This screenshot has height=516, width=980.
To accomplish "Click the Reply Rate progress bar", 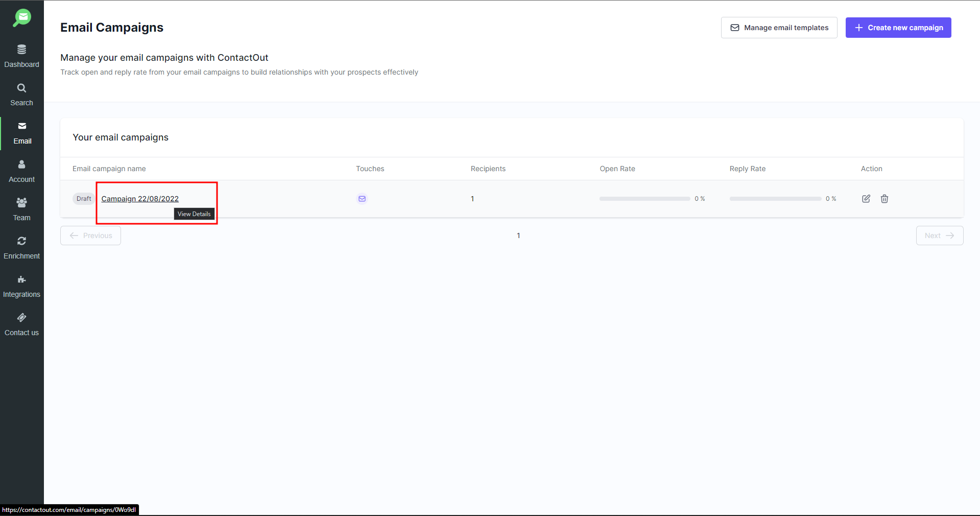I will pos(775,199).
